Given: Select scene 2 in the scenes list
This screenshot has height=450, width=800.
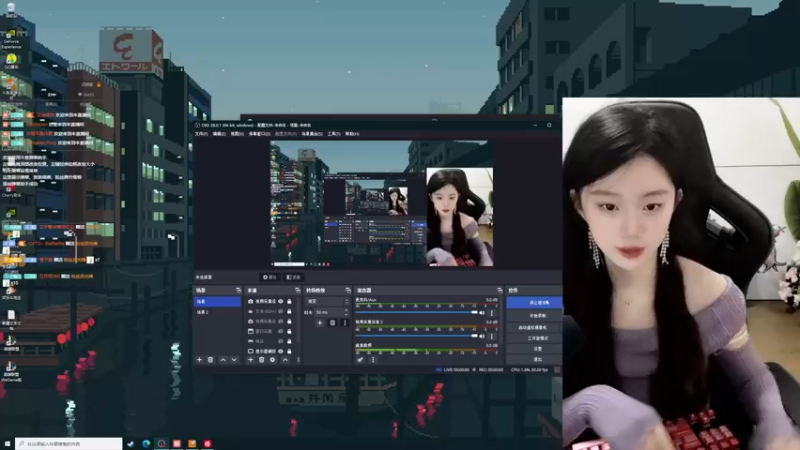Looking at the screenshot, I should point(218,312).
